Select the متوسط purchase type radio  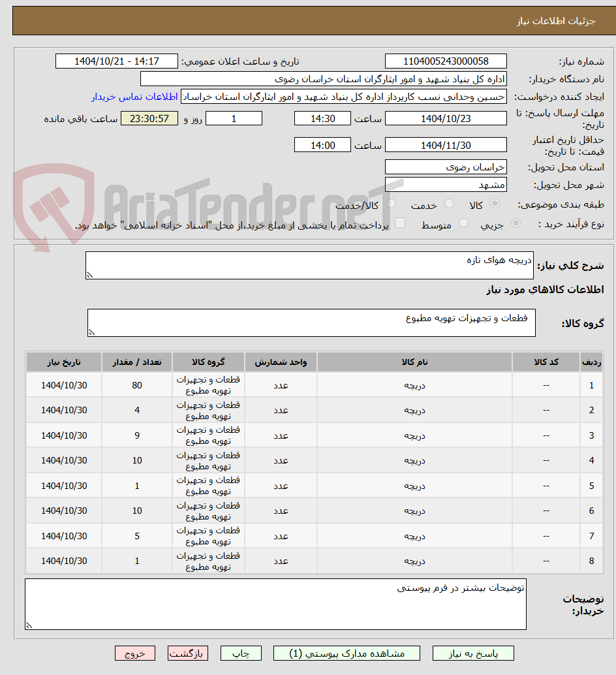pos(463,223)
